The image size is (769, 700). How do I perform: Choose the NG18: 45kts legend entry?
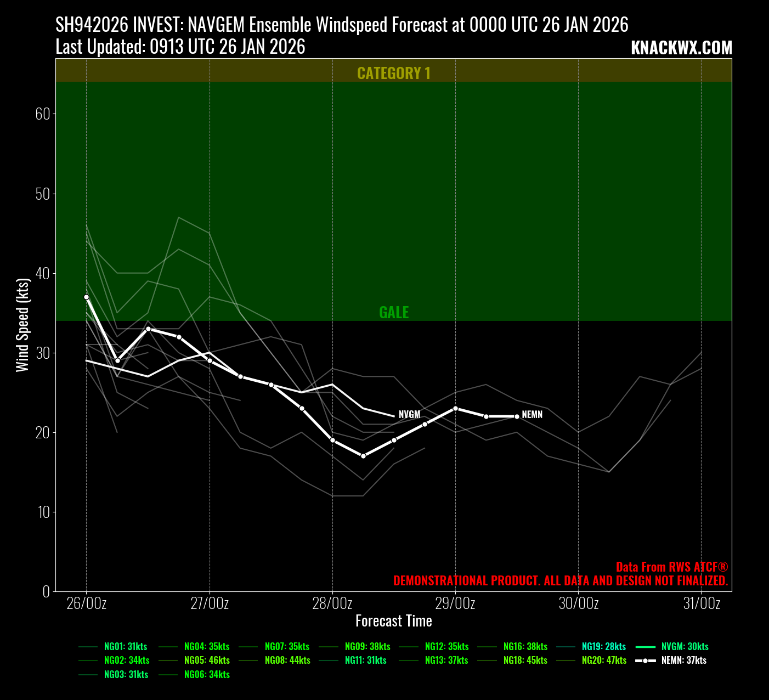pos(525,661)
